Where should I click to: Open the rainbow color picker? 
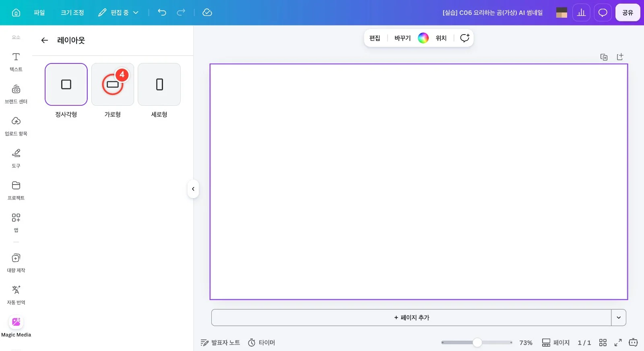tap(423, 38)
